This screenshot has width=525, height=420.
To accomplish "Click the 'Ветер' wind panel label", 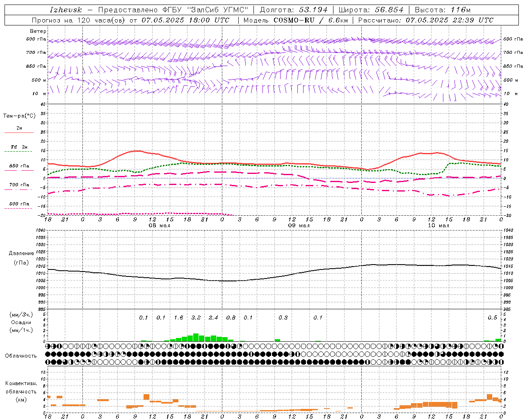I will click(38, 31).
